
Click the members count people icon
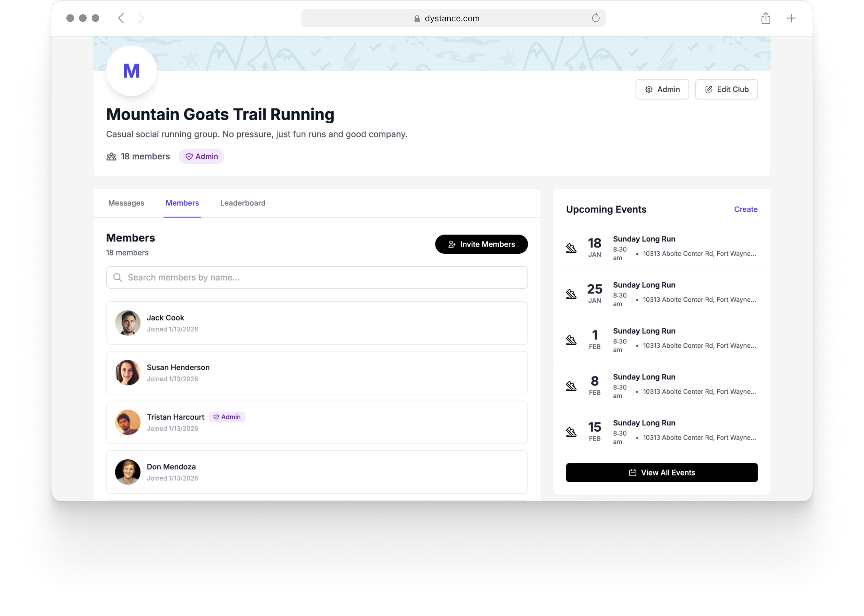tap(111, 156)
